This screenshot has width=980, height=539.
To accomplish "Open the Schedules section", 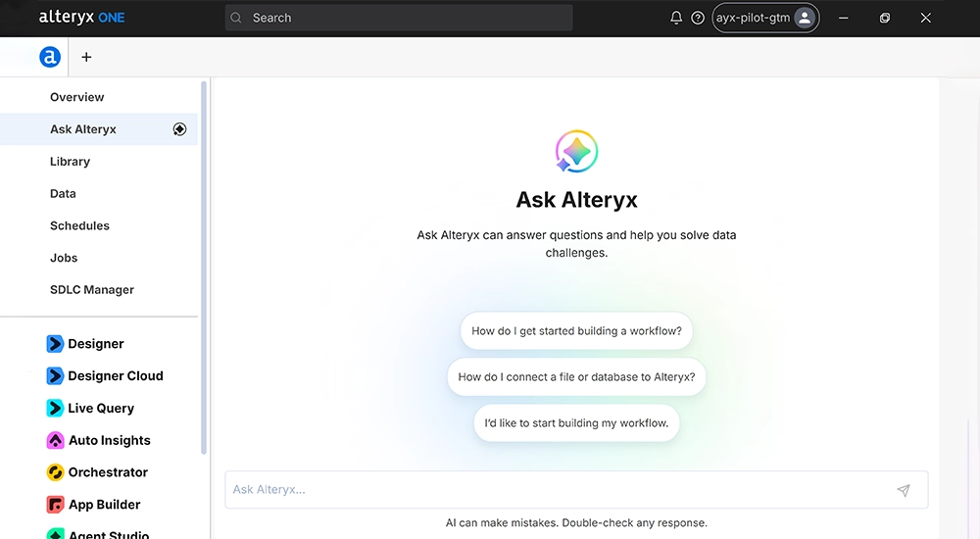I will pyautogui.click(x=79, y=225).
